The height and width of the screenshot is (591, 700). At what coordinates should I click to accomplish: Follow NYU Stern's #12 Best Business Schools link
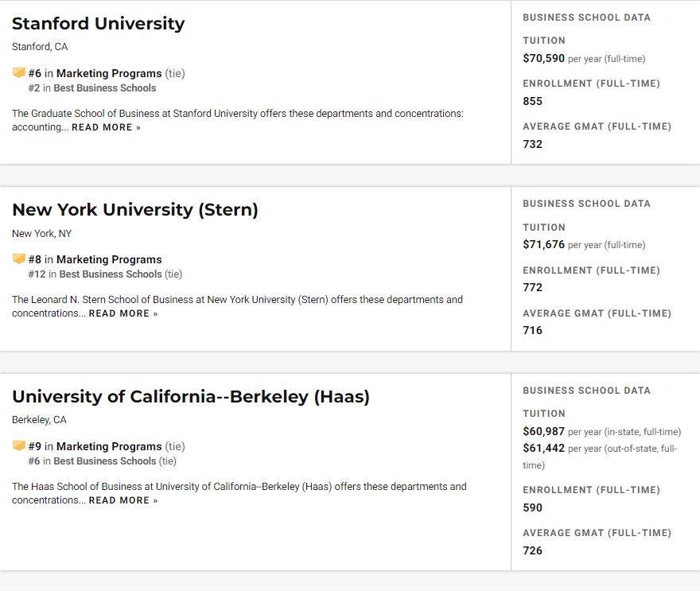click(x=95, y=274)
